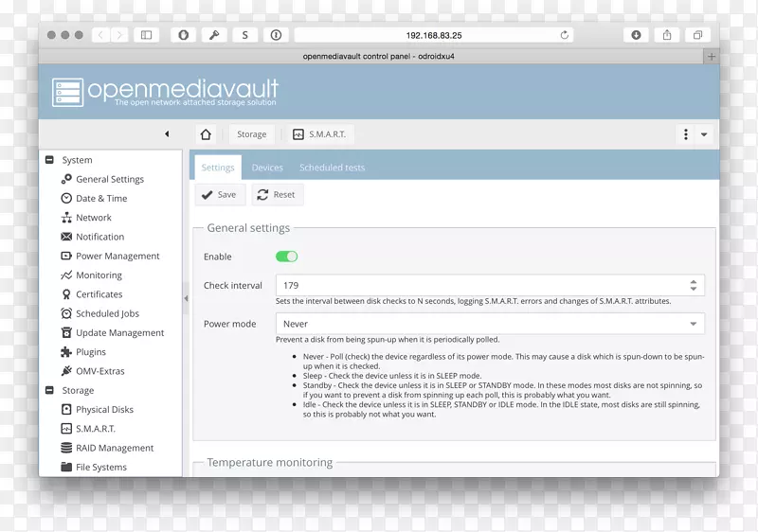Click the Power Management icon

[66, 256]
